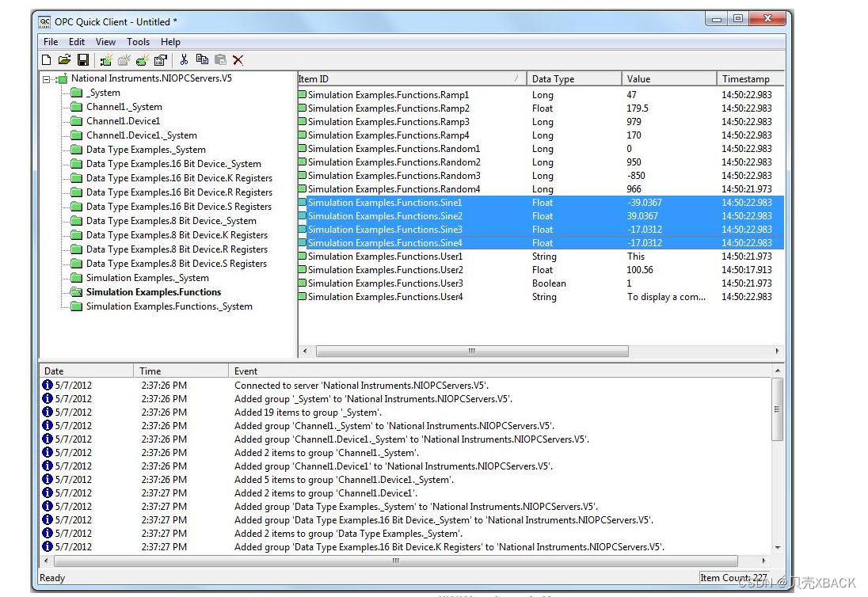Click the item icon for Sine1
Viewport: 868px width, 597px height.
[x=303, y=203]
